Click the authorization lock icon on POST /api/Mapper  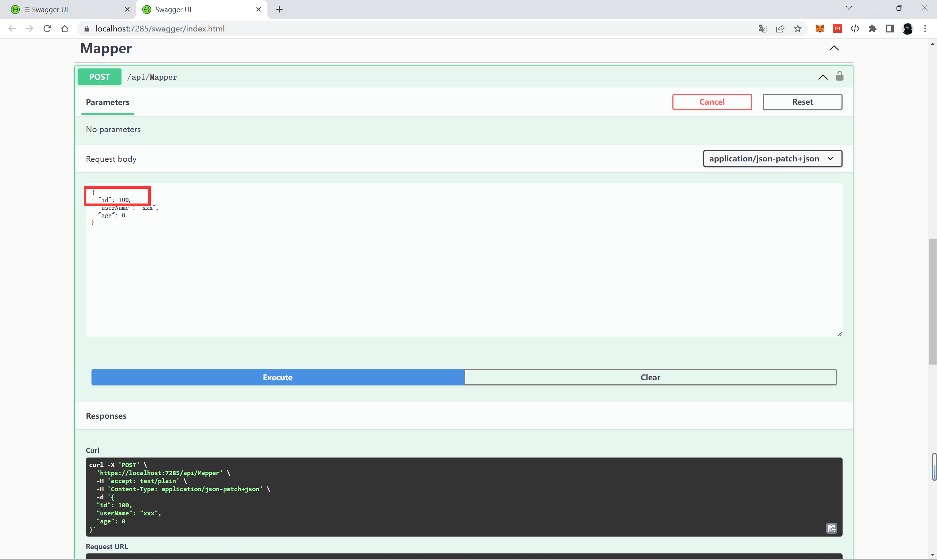pos(839,76)
